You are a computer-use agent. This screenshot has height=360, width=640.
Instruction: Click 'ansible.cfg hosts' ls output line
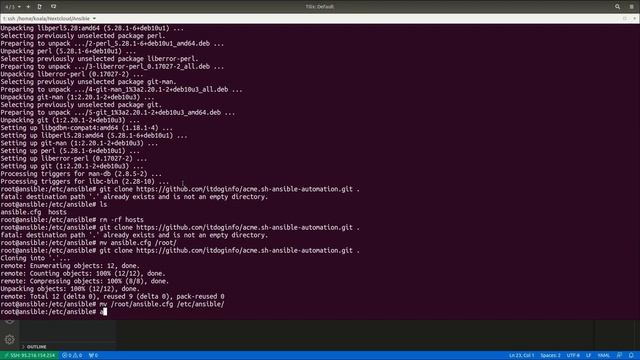coord(33,212)
